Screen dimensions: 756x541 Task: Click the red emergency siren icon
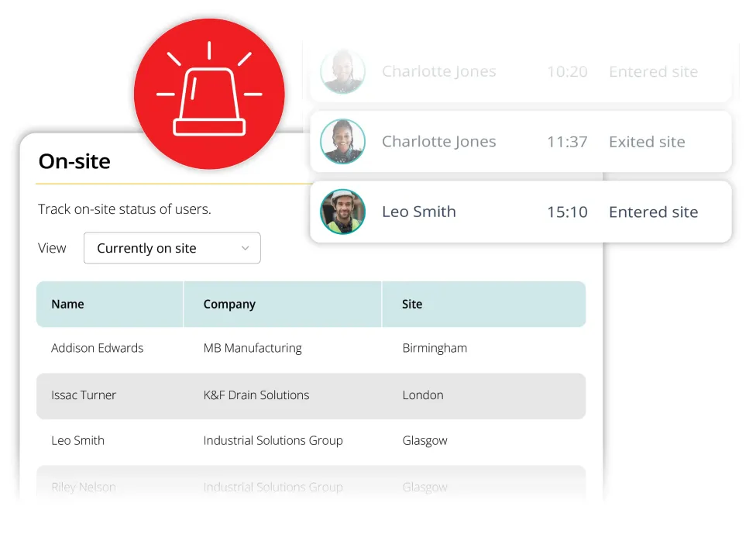pyautogui.click(x=209, y=94)
